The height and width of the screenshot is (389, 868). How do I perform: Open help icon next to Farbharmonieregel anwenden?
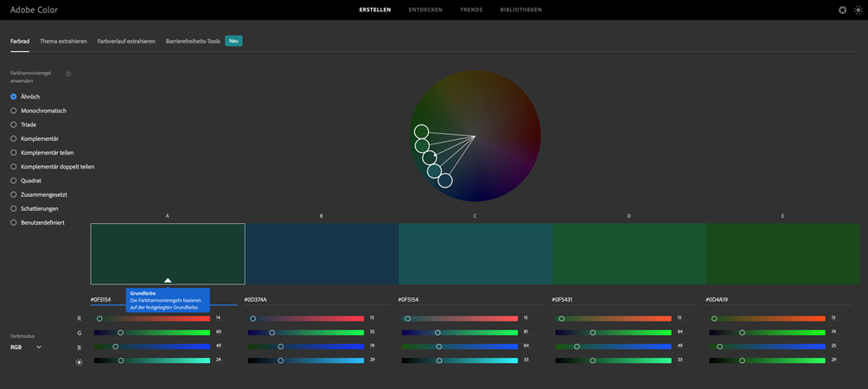(68, 74)
